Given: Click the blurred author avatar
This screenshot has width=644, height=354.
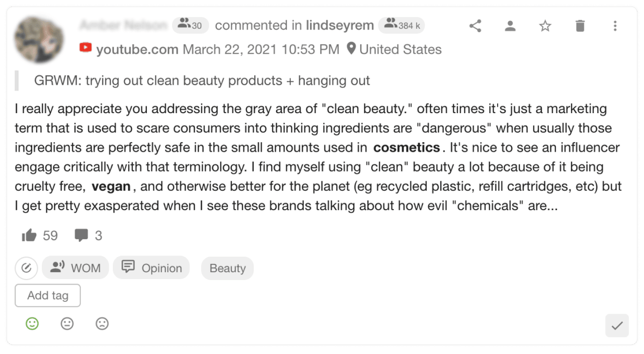Looking at the screenshot, I should point(39,40).
